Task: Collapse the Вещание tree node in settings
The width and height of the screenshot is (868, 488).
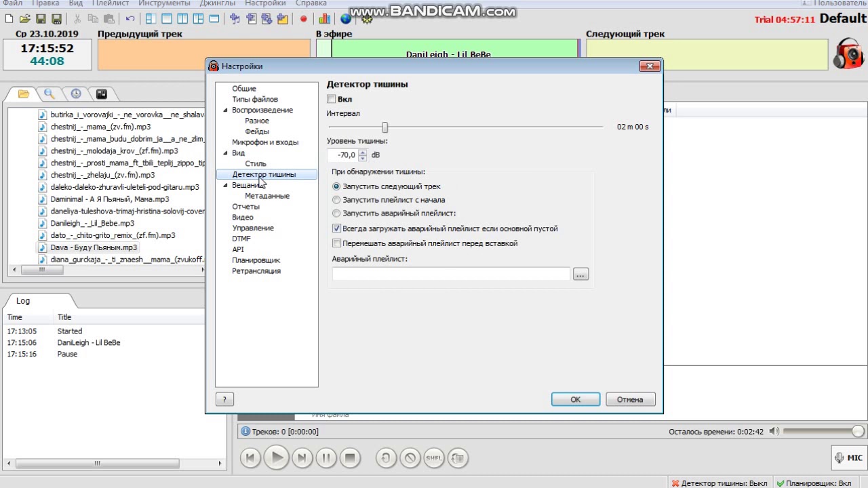Action: [x=226, y=185]
